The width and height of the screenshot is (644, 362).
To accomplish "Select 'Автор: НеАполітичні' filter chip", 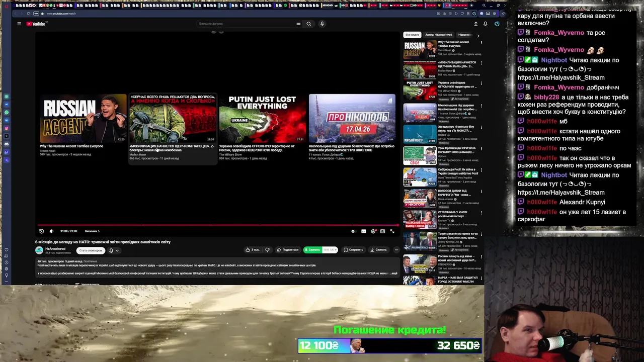I will [438, 35].
